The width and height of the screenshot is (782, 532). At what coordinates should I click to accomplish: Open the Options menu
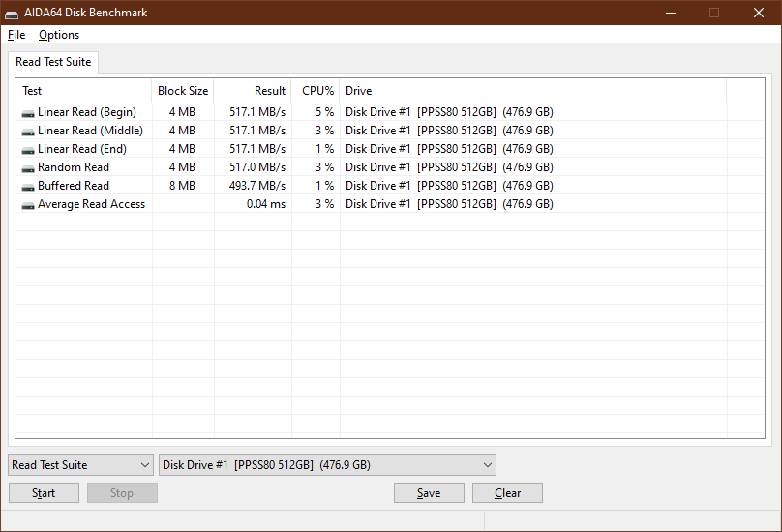[x=59, y=35]
